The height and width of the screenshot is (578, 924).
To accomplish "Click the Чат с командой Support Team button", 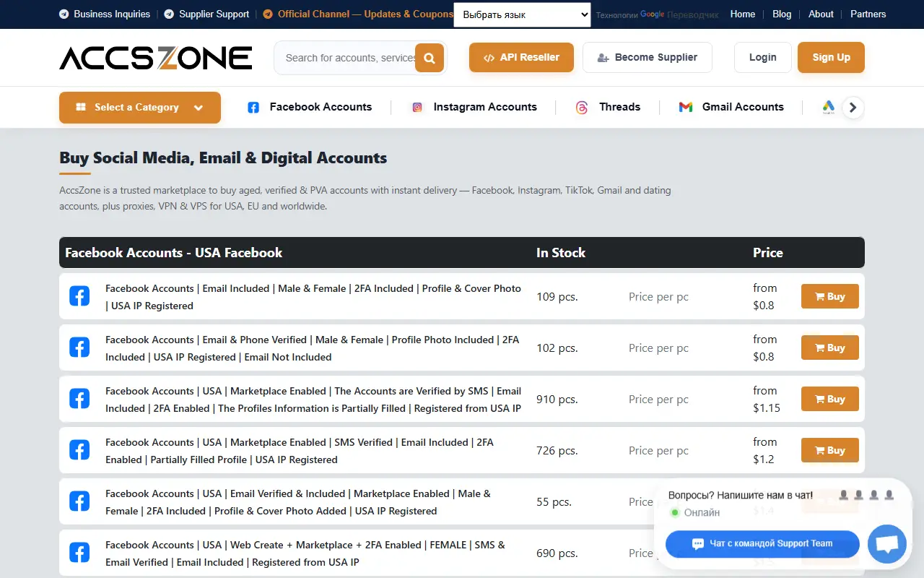I will coord(762,544).
